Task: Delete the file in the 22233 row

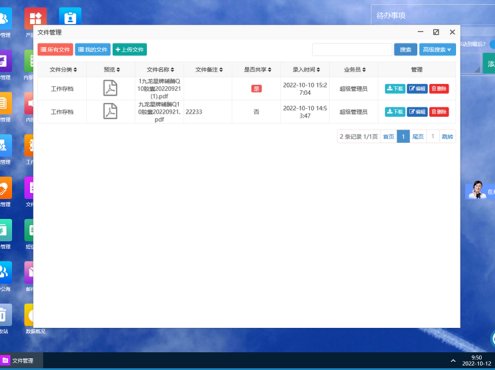Action: 439,112
